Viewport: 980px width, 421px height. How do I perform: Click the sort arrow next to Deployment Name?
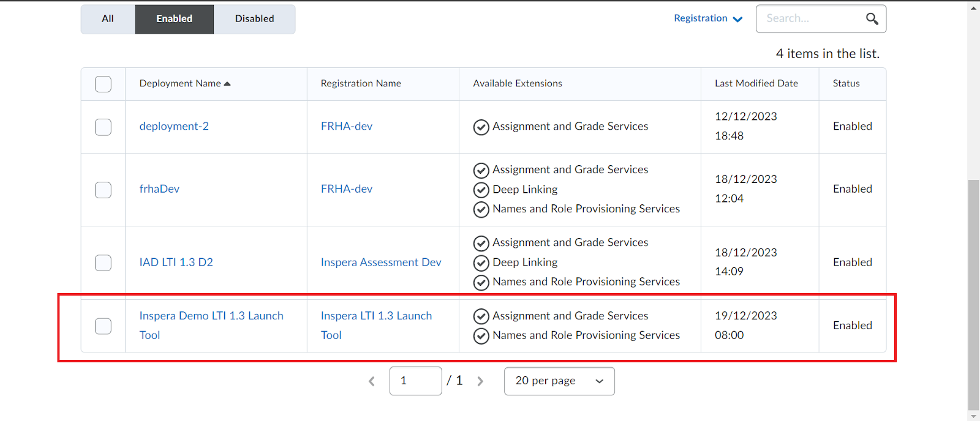tap(227, 84)
